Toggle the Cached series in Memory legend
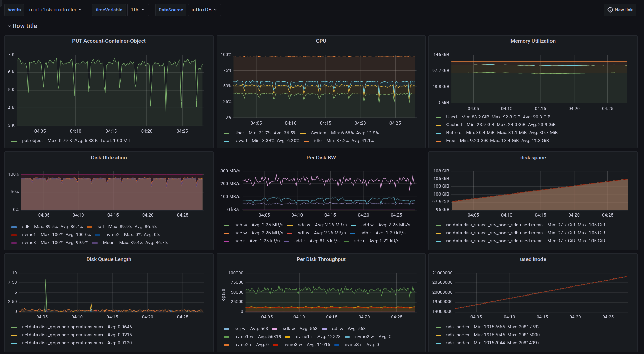644x354 pixels. pos(454,125)
